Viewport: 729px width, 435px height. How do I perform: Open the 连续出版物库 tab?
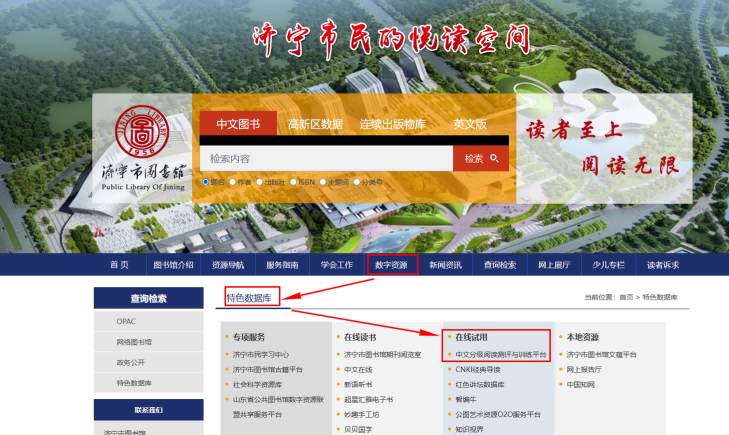point(393,125)
